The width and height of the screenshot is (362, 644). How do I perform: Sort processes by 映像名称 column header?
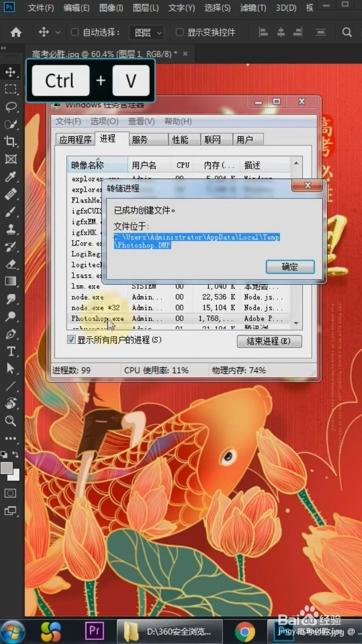tap(98, 165)
